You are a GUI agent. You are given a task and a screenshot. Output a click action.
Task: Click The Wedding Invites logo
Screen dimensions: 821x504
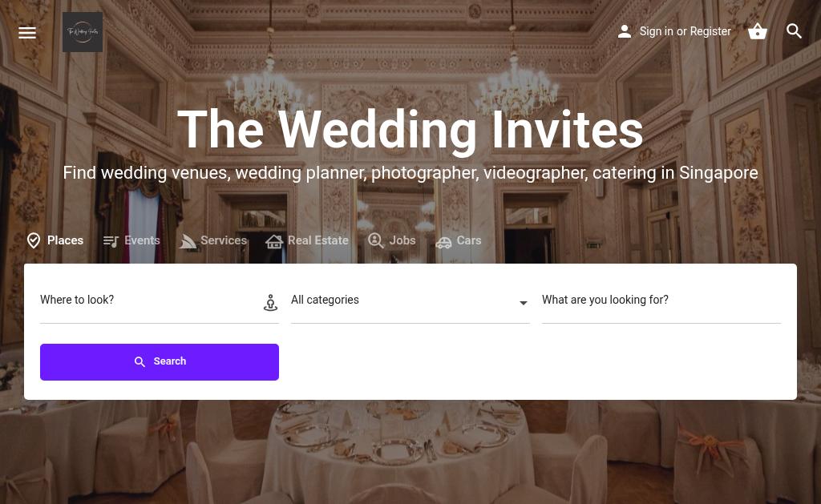click(x=83, y=32)
